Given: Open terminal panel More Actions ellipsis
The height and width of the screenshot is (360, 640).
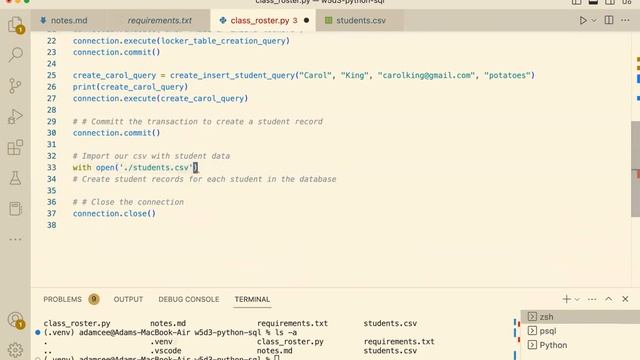Looking at the screenshot, I should 592,299.
